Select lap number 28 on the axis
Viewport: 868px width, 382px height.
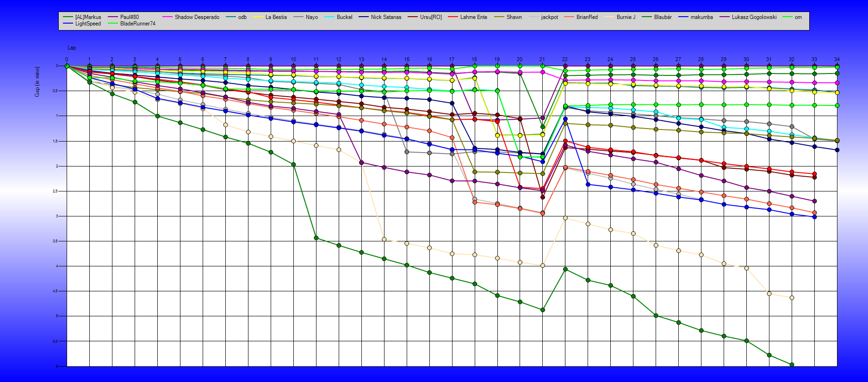701,59
